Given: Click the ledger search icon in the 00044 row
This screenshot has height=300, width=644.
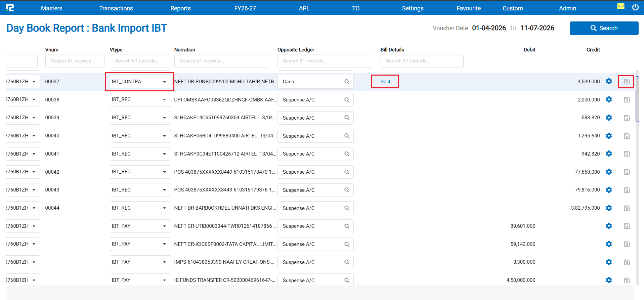Looking at the screenshot, I should tap(347, 208).
